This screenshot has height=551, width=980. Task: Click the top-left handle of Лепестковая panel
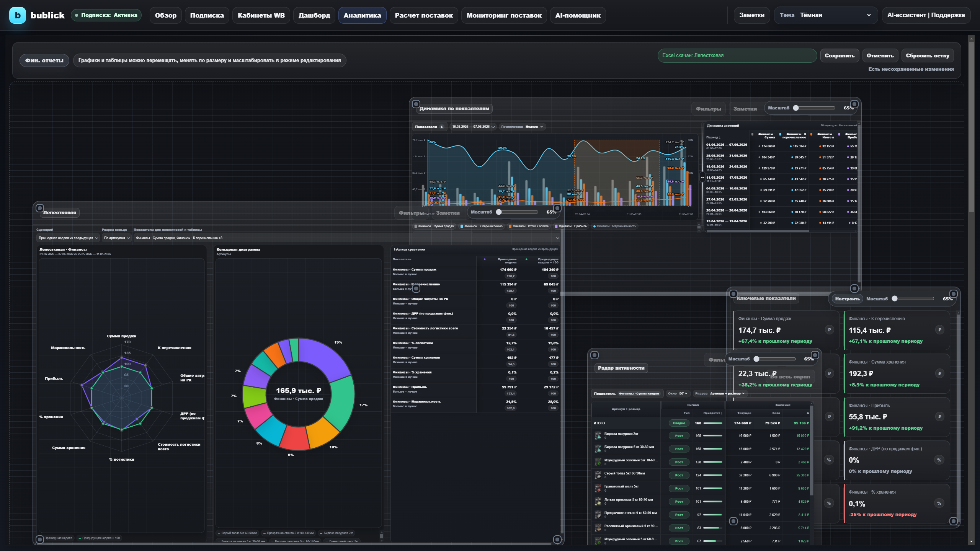[39, 208]
